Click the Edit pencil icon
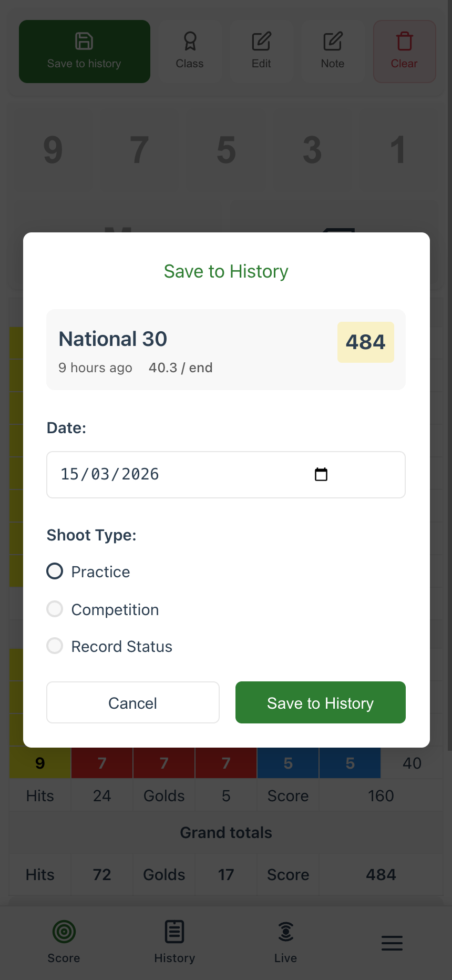This screenshot has height=980, width=452. coord(261,40)
